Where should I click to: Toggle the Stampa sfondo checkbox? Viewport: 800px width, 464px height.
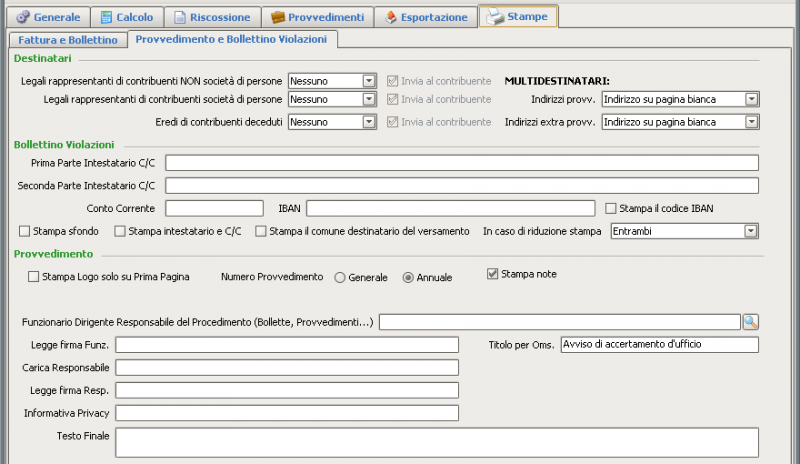pos(24,231)
